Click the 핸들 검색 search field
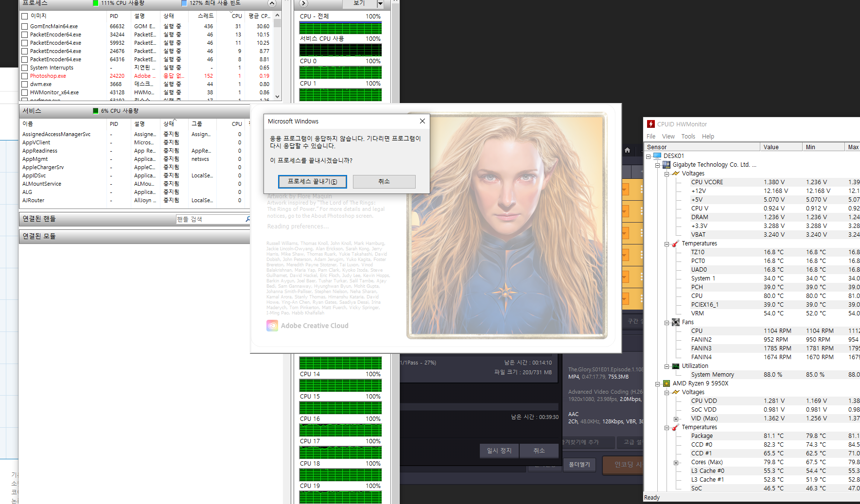 (x=210, y=219)
